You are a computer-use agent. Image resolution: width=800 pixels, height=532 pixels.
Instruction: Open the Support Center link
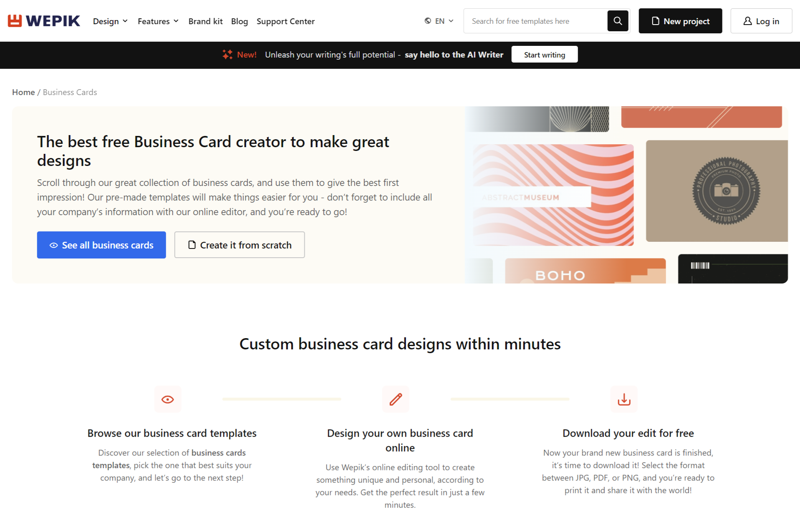click(x=285, y=21)
